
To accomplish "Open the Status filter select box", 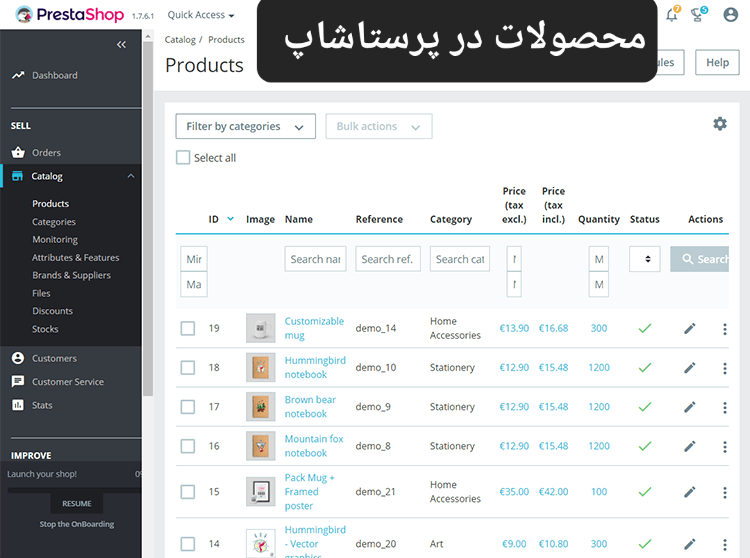I will pyautogui.click(x=644, y=259).
